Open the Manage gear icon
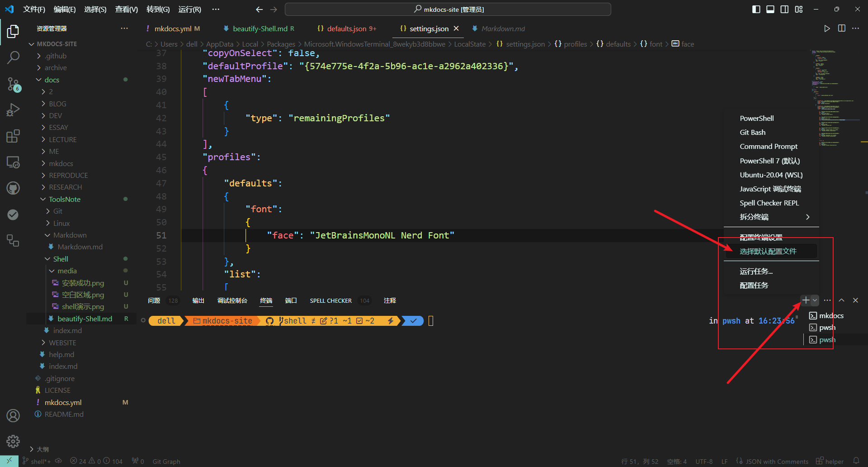The height and width of the screenshot is (467, 868). (x=13, y=441)
